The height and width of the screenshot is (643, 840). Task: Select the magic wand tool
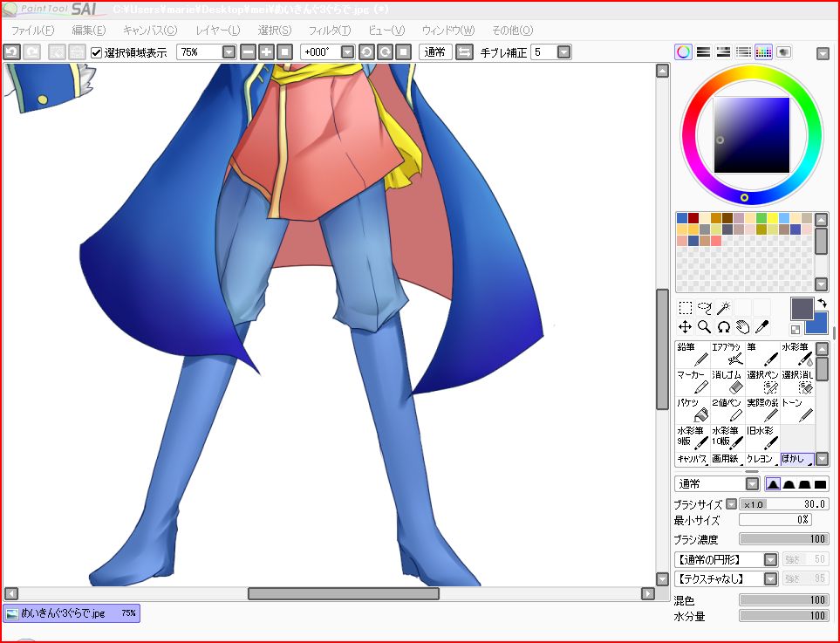tap(724, 308)
